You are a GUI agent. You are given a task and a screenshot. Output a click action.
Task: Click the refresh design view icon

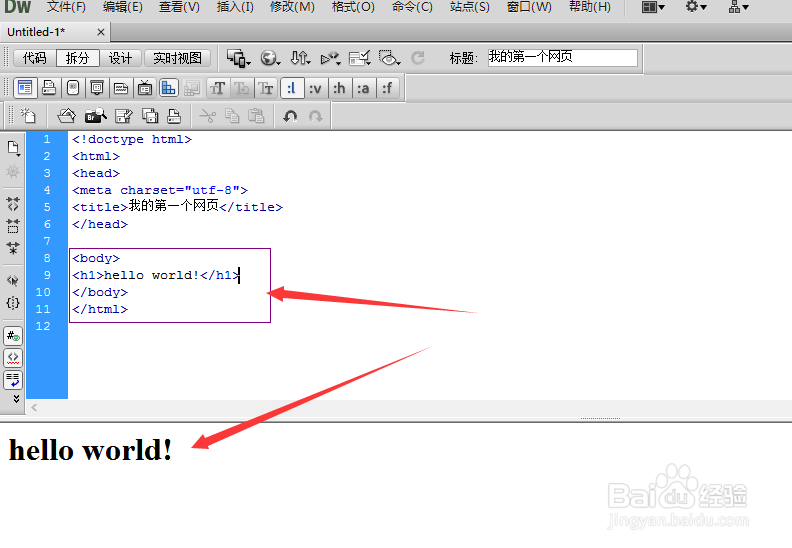418,58
